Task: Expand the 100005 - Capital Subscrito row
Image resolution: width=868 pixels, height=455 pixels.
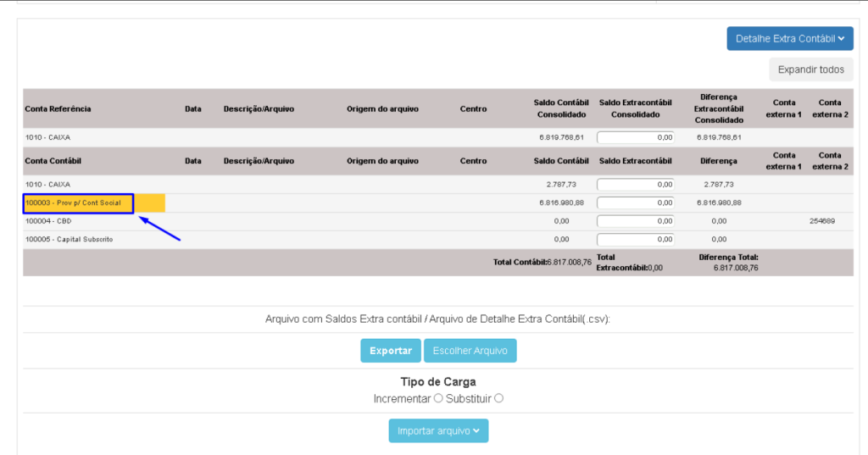Action: [x=69, y=240]
